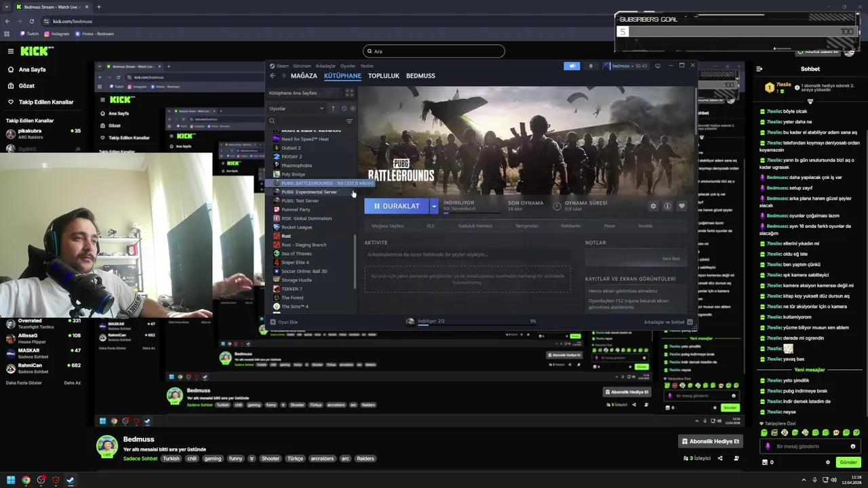Open PUBG game settings gear
This screenshot has height=488, width=868.
pos(653,206)
